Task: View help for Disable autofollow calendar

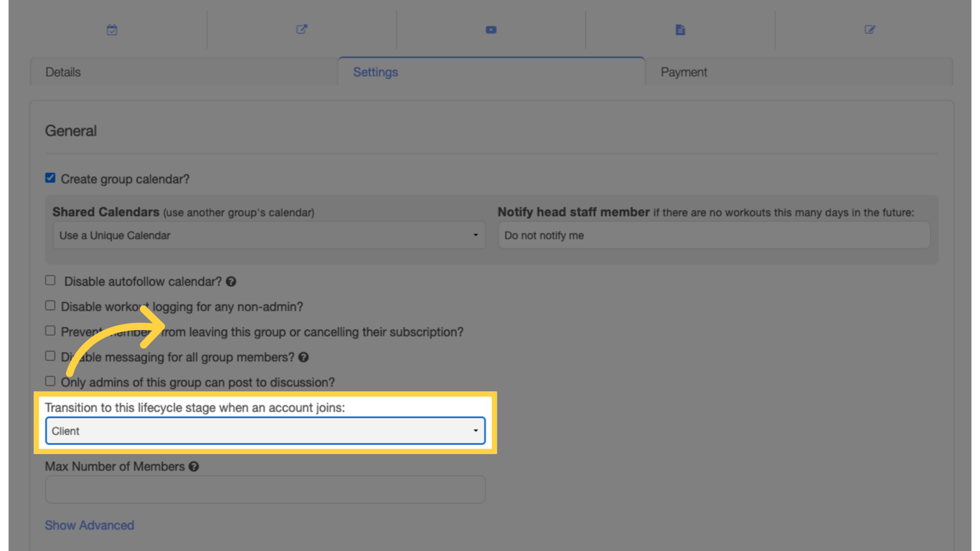Action: [230, 281]
